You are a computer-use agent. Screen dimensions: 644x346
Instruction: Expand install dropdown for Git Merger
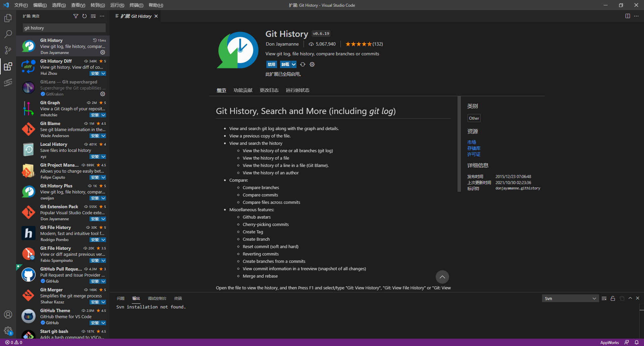pyautogui.click(x=103, y=302)
